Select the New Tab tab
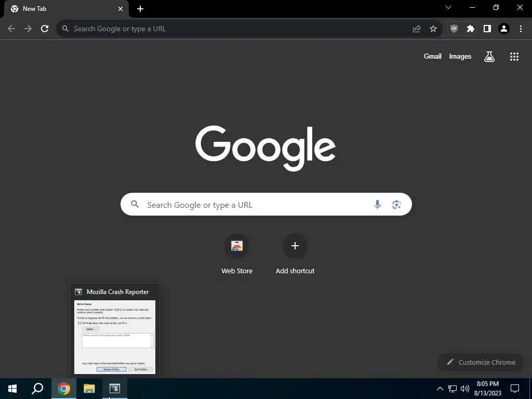 click(x=66, y=9)
